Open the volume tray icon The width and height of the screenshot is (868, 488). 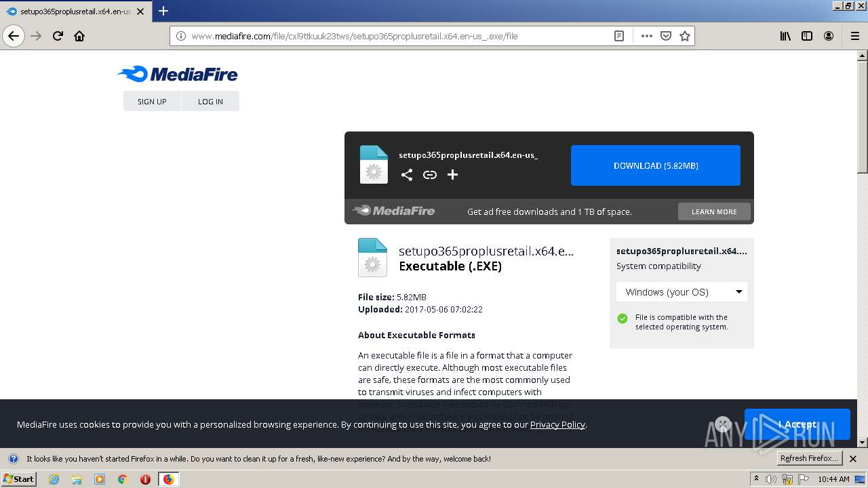[x=772, y=479]
